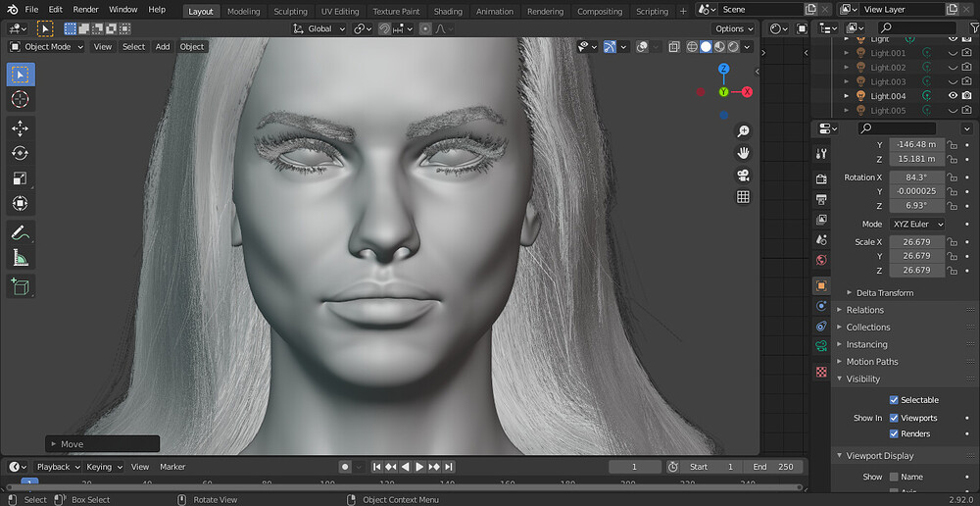
Task: Click the outliner filter funnel icon
Action: click(974, 28)
